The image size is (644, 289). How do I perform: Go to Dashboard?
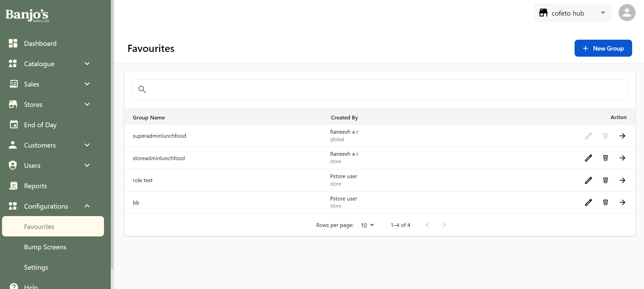coord(40,43)
